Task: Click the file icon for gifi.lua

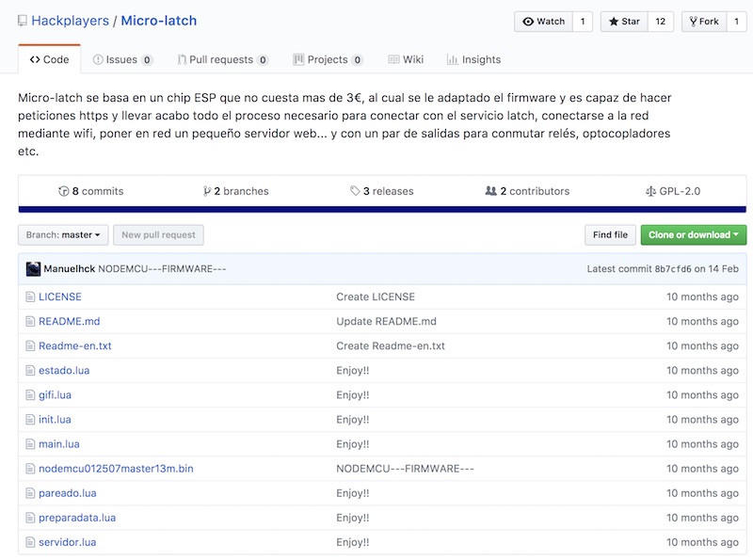Action: (30, 394)
